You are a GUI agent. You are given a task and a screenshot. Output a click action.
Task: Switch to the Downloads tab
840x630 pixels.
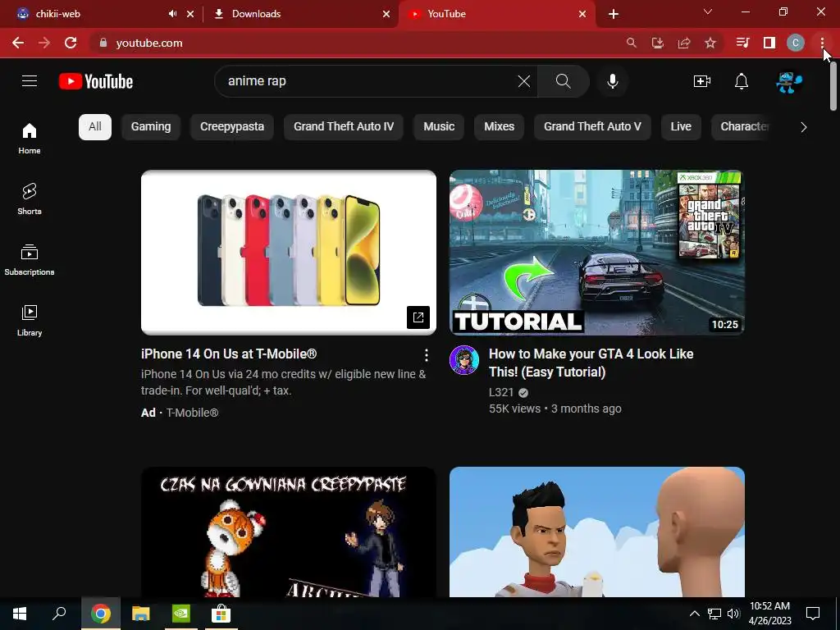[x=300, y=14]
